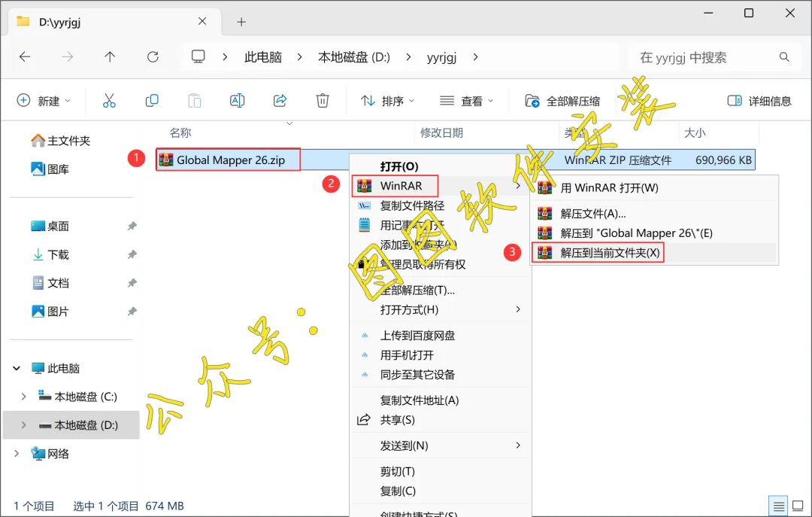Click the Delete trash icon in toolbar
The width and height of the screenshot is (812, 517).
point(323,101)
